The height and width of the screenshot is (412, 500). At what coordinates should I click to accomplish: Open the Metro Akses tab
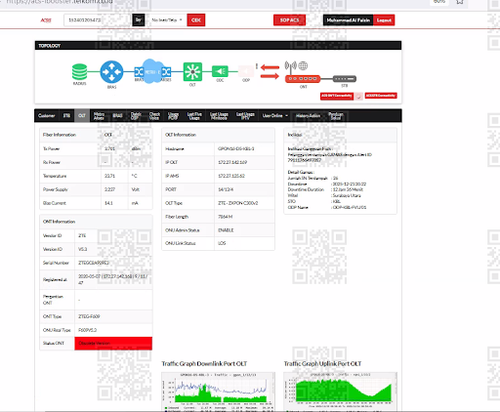(99, 116)
